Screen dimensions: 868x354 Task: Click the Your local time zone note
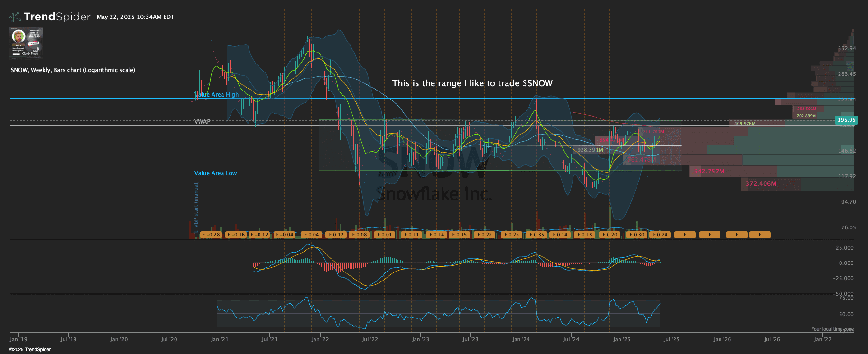click(832, 329)
